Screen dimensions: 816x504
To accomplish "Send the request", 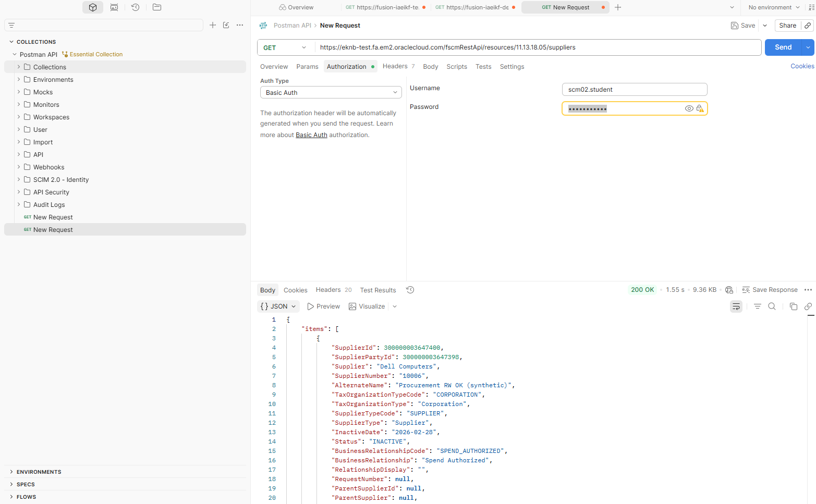I will click(x=783, y=47).
